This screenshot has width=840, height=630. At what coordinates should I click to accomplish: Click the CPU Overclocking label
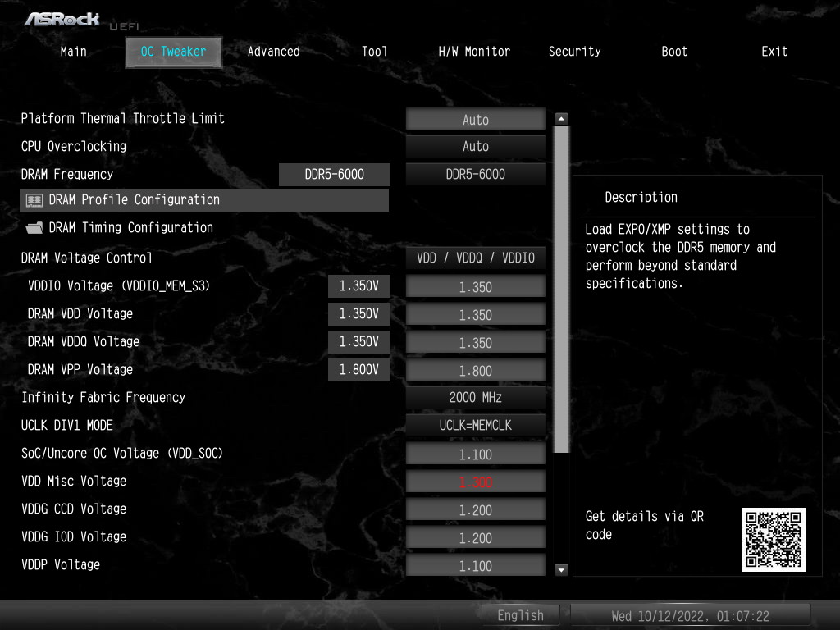[73, 146]
